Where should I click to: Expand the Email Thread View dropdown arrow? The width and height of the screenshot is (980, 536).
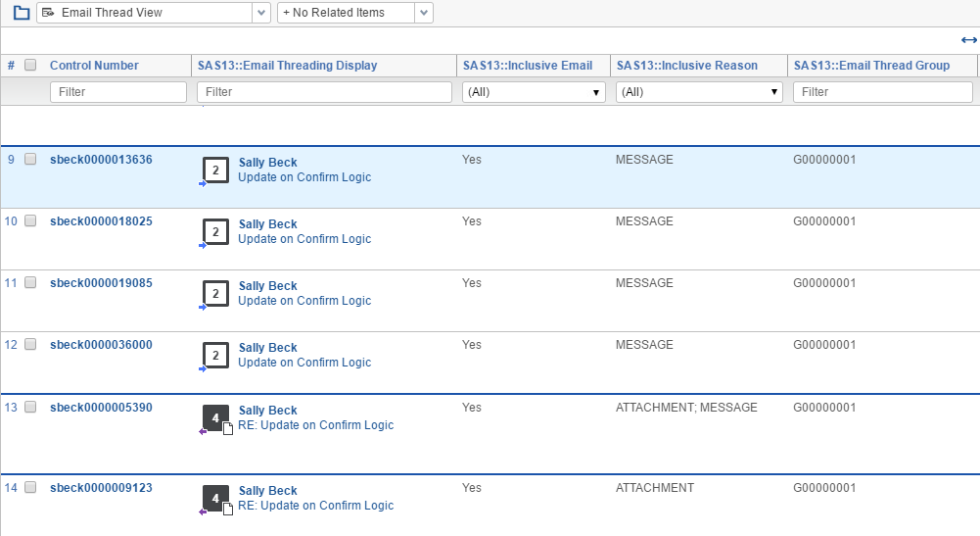coord(261,13)
